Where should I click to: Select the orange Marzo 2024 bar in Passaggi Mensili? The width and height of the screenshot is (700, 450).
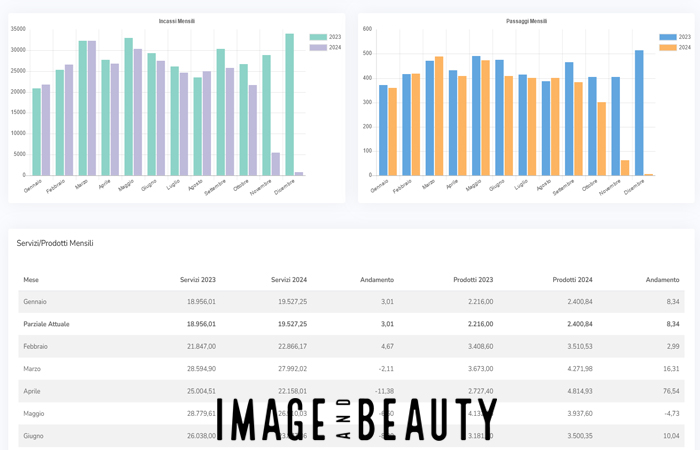pyautogui.click(x=439, y=116)
